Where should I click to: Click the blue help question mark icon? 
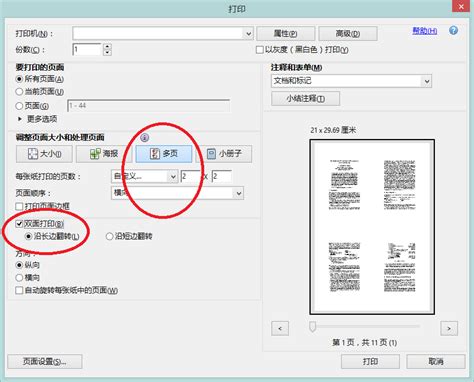[x=453, y=31]
